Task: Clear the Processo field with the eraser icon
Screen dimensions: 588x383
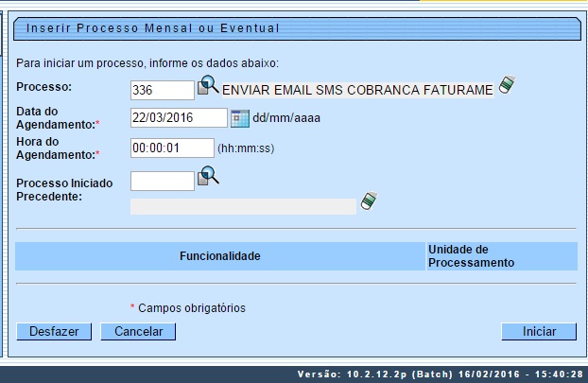Action: click(x=507, y=85)
